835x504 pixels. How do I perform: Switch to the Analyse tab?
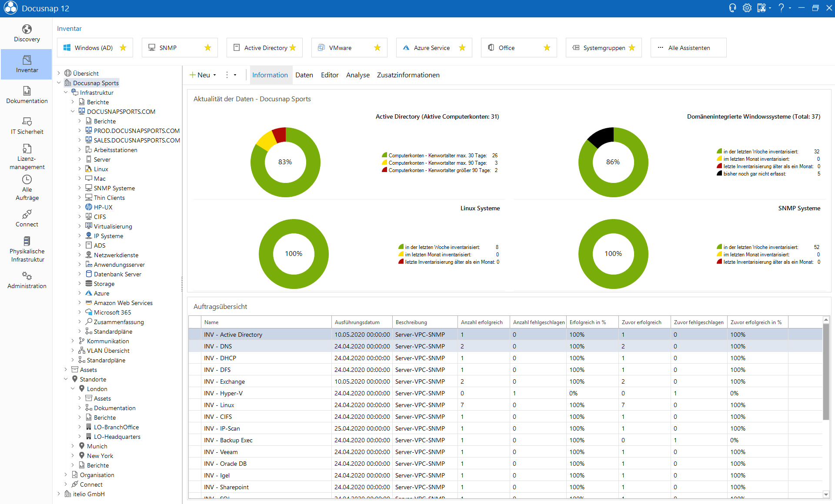[x=358, y=75]
